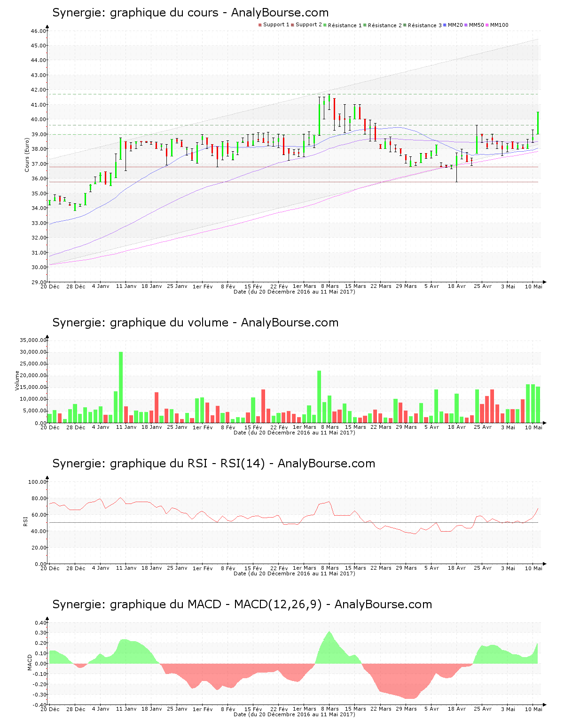Click the 100.00 value on RSI axis
The height and width of the screenshot is (728, 564).
tap(37, 482)
